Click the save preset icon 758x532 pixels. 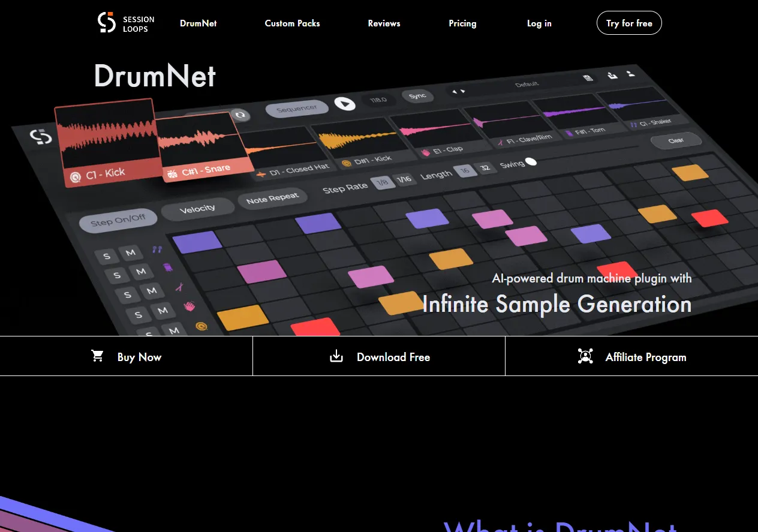(588, 79)
